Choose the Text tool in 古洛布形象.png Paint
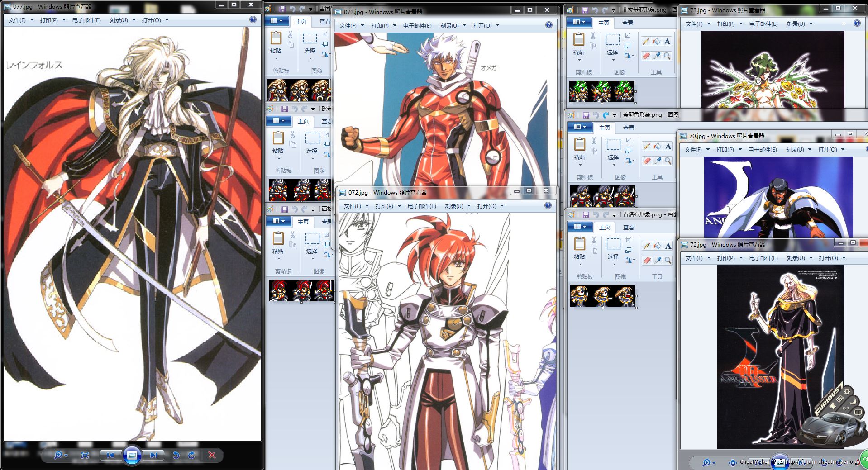868x470 pixels. pyautogui.click(x=668, y=246)
